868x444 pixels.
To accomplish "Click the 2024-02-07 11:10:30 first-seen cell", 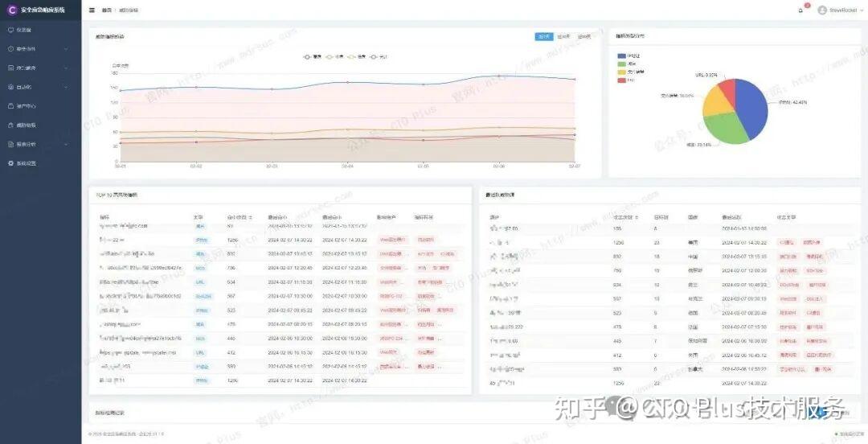I will [x=290, y=282].
